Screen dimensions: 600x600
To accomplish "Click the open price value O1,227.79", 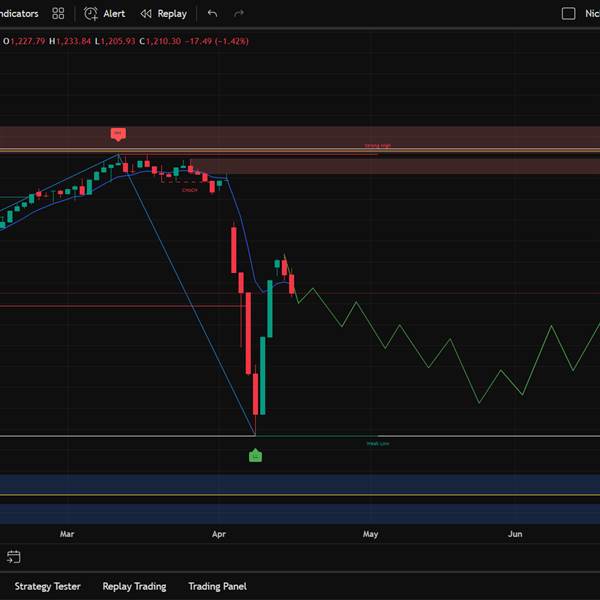I will pos(24,41).
